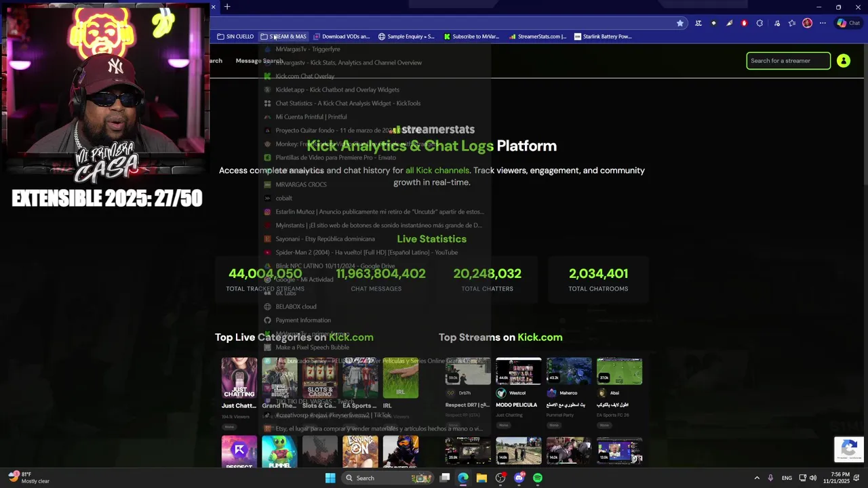
Task: Click the ENG language indicator
Action: (x=787, y=478)
